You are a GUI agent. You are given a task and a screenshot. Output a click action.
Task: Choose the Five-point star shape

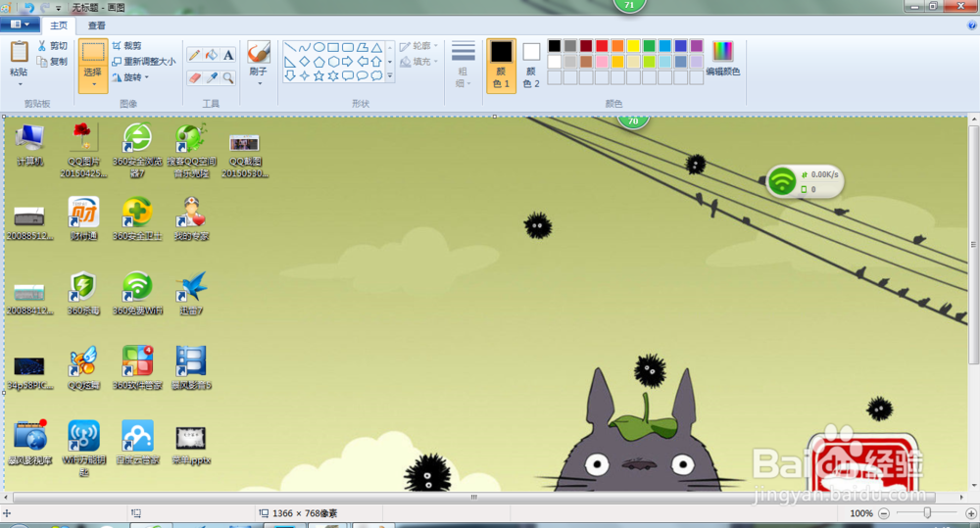318,75
